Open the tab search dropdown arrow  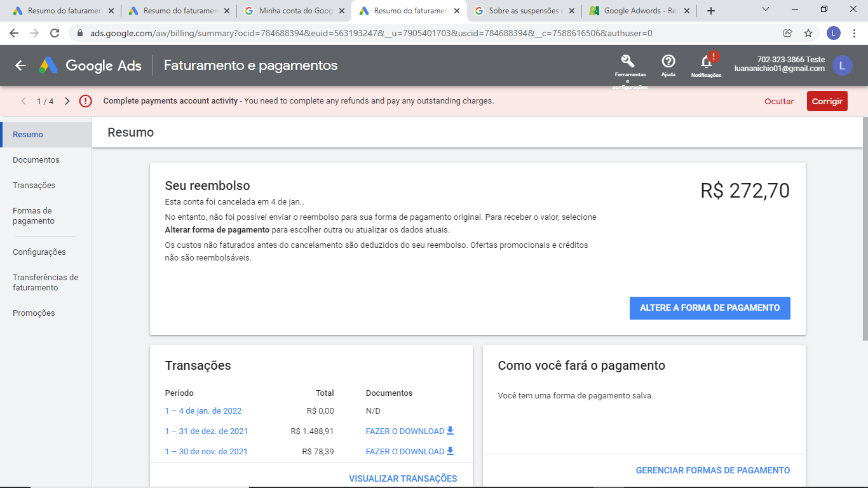(x=765, y=10)
